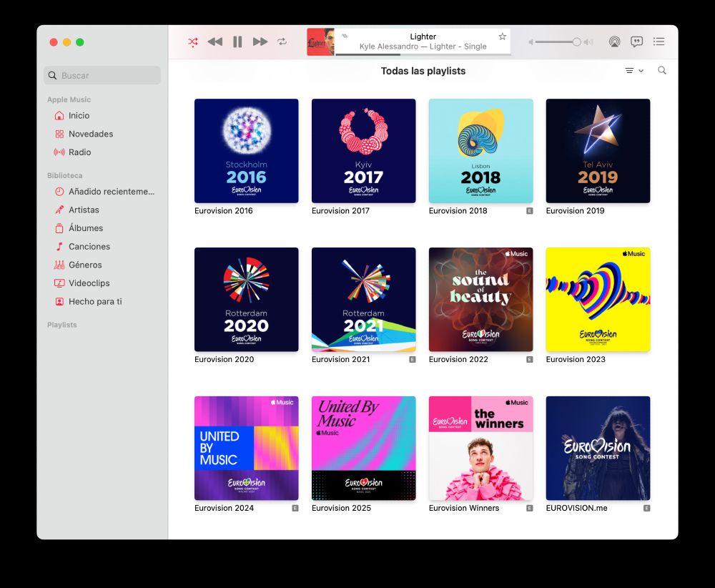Click explicit badge next to EUROVISION.me
This screenshot has width=715, height=588.
pos(646,508)
